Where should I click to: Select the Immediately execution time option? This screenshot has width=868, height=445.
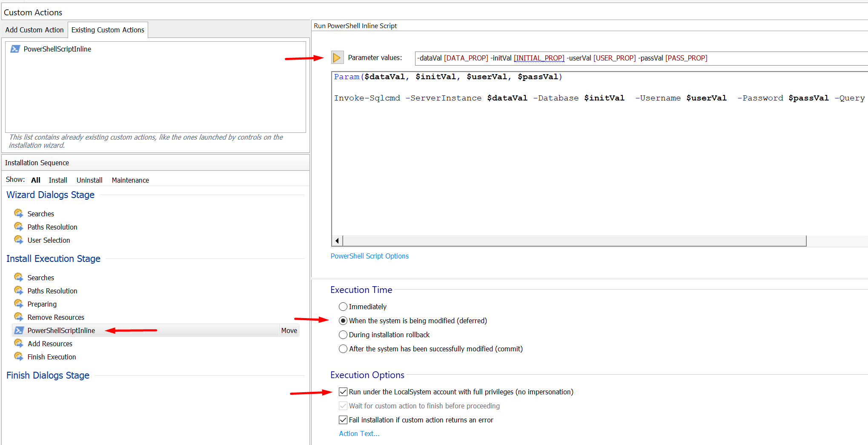pos(343,307)
